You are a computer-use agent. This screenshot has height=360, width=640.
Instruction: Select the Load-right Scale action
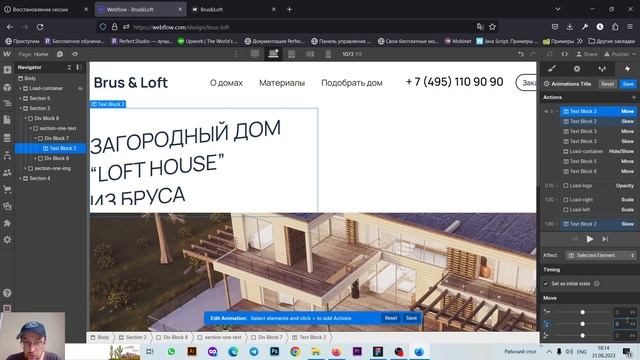(x=598, y=200)
